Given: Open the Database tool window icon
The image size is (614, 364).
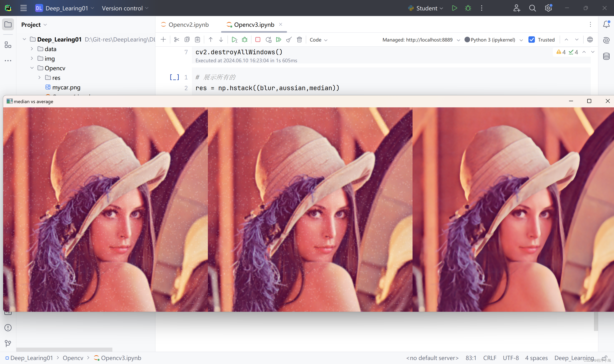Looking at the screenshot, I should 606,56.
